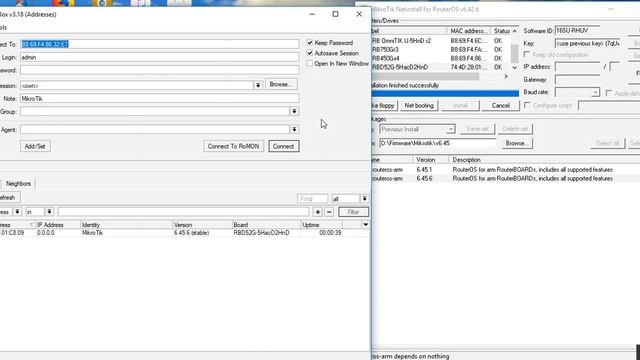Viewport: 640px width, 360px height.
Task: Select RBD52G-5HacD2HnD device in Netinstall list
Action: (440, 67)
